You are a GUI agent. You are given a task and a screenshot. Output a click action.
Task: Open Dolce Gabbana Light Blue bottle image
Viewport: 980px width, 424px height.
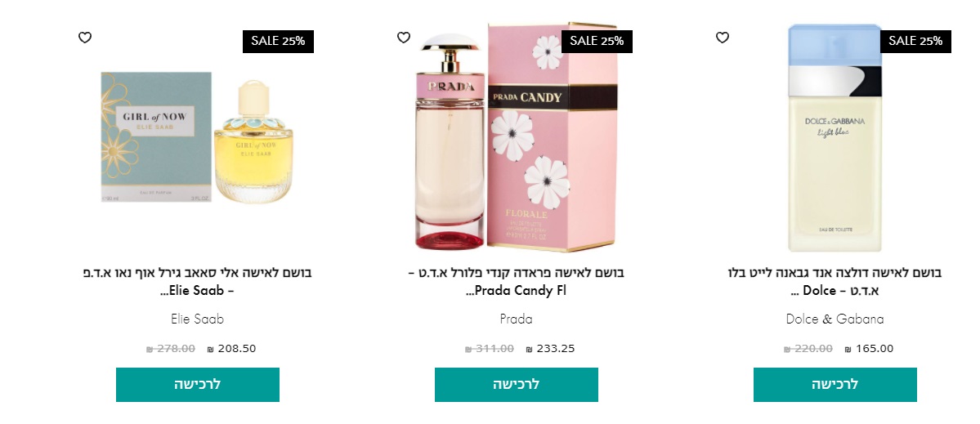point(835,137)
